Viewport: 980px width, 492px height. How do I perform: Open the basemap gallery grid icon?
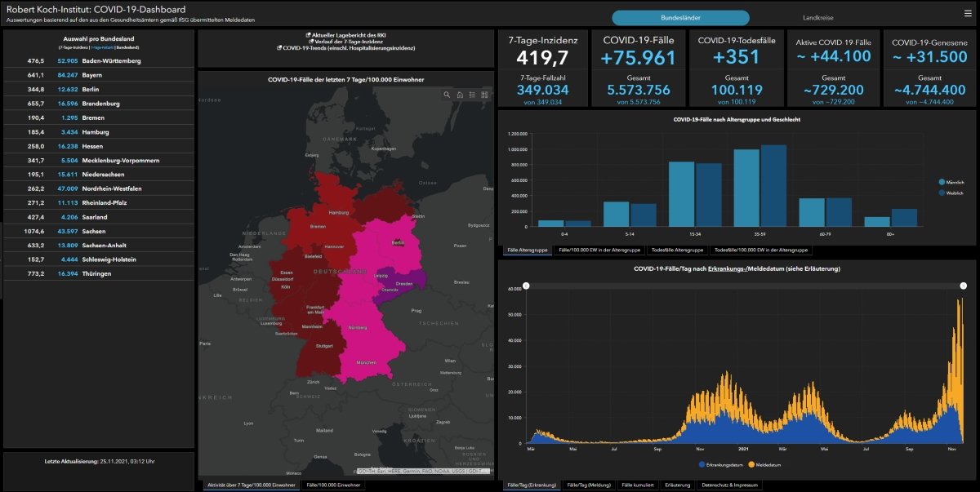[x=484, y=95]
